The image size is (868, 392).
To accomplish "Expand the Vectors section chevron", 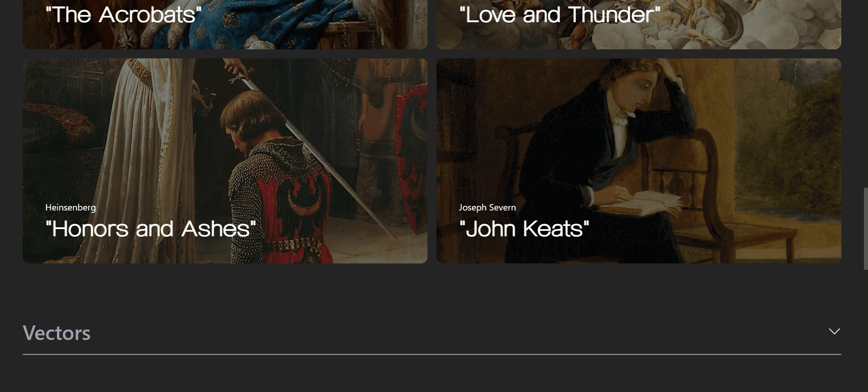I will pyautogui.click(x=834, y=331).
